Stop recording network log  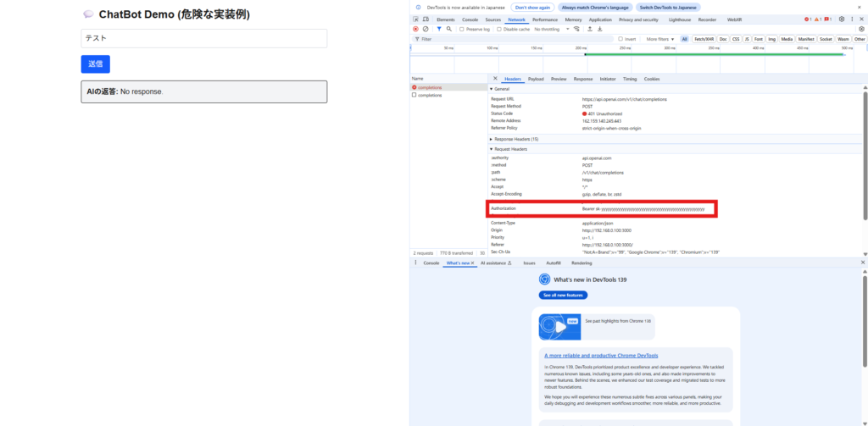[415, 29]
